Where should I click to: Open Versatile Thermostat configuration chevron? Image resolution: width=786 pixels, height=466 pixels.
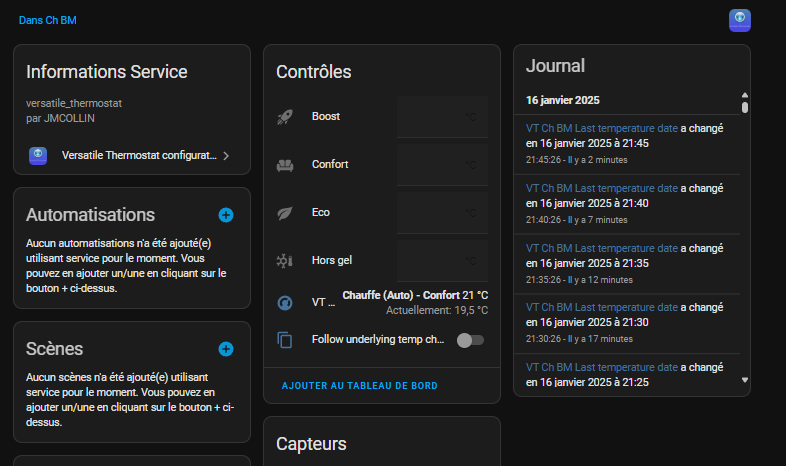[x=226, y=156]
